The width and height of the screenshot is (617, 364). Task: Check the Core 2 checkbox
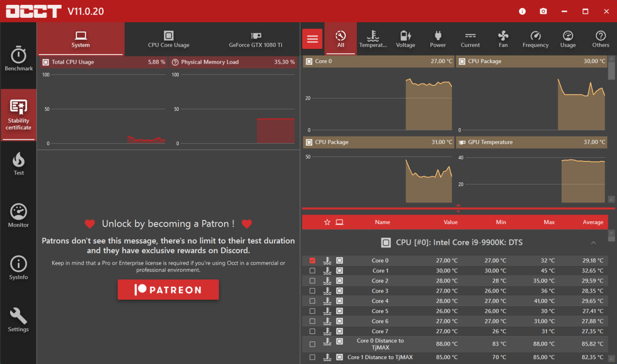pyautogui.click(x=312, y=281)
